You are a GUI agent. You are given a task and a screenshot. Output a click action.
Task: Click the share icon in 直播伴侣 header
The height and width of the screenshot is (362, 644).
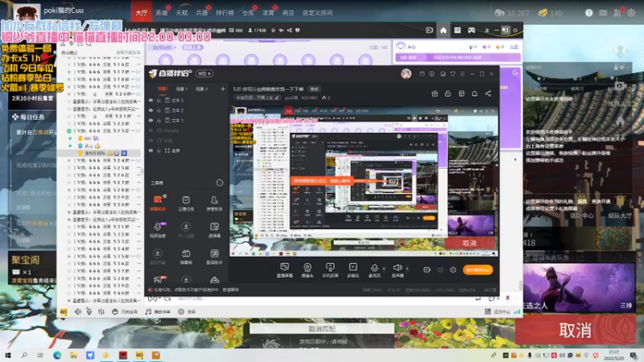488,93
